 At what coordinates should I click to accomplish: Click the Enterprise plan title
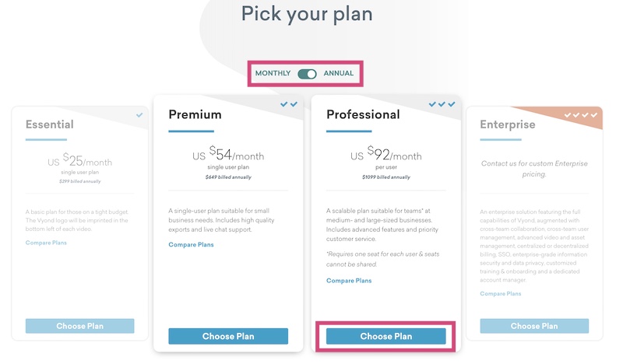click(507, 124)
